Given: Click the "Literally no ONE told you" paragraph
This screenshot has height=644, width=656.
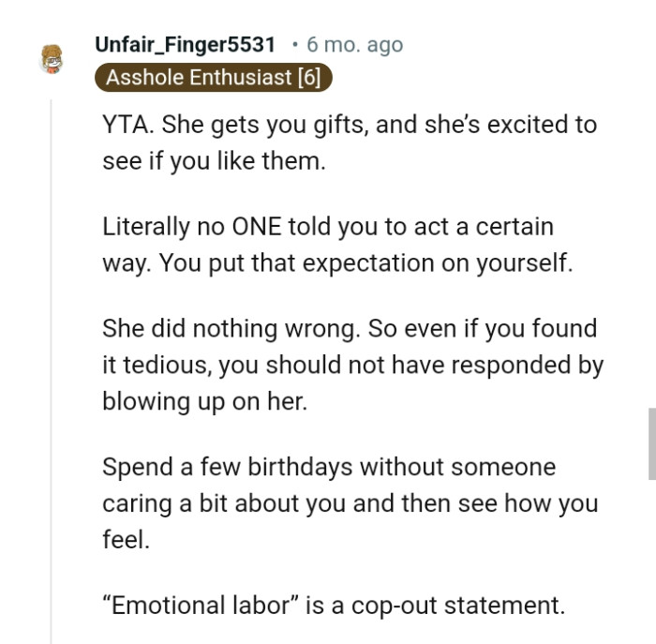Looking at the screenshot, I should pos(336,245).
